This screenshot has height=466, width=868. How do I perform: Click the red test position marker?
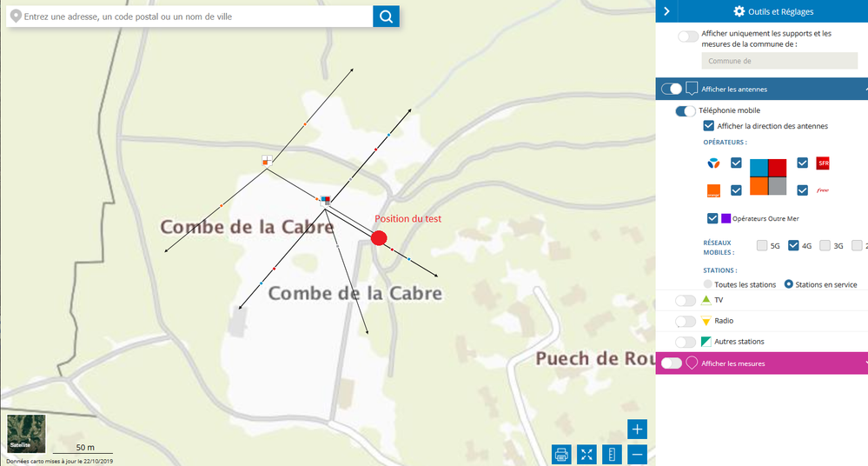pos(379,238)
